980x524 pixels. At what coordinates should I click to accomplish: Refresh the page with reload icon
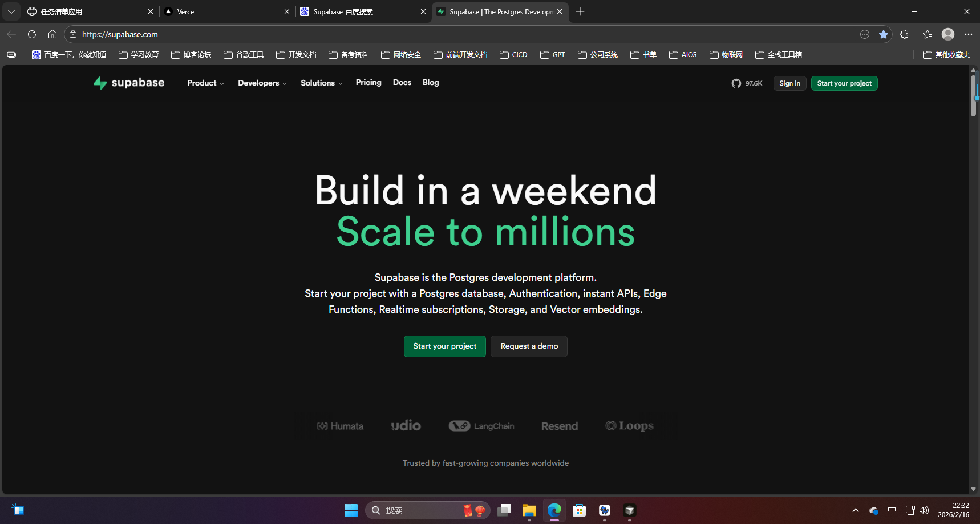point(32,34)
